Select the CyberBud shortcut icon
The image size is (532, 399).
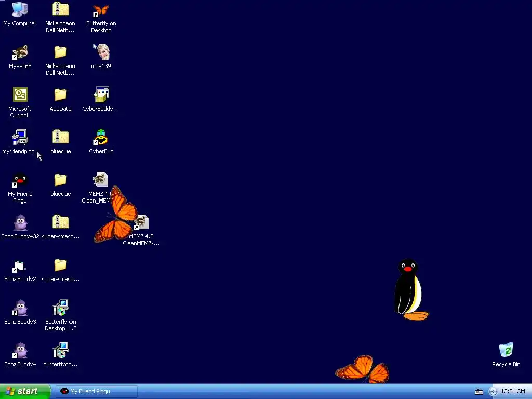101,137
